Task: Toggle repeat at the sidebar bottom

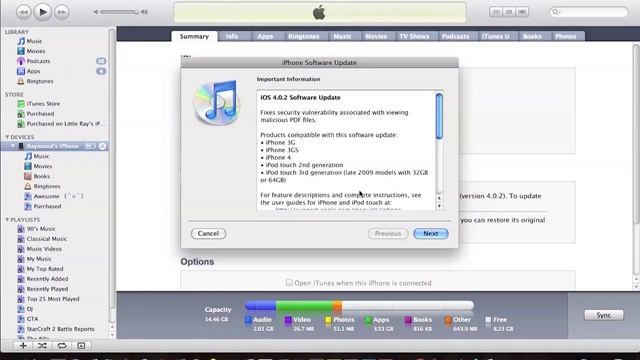Action: [62, 346]
